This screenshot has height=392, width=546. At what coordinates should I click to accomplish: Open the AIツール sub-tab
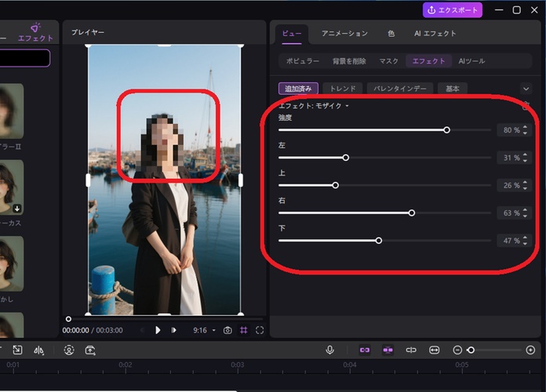[x=471, y=61]
